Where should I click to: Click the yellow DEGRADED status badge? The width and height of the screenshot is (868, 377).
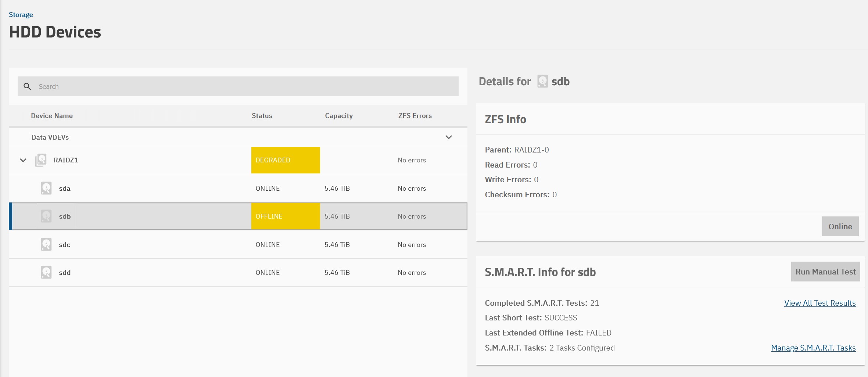point(285,160)
